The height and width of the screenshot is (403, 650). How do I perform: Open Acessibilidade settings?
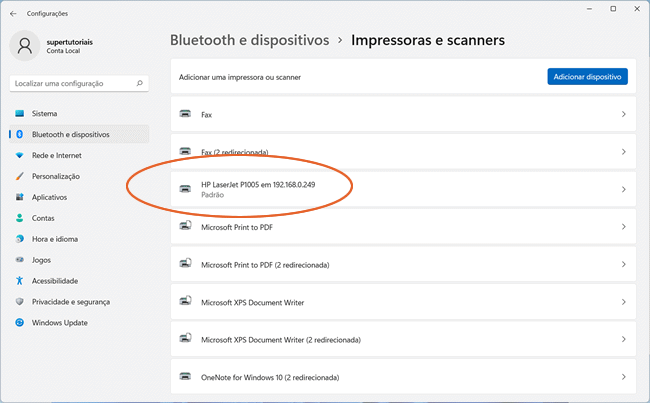coord(54,281)
